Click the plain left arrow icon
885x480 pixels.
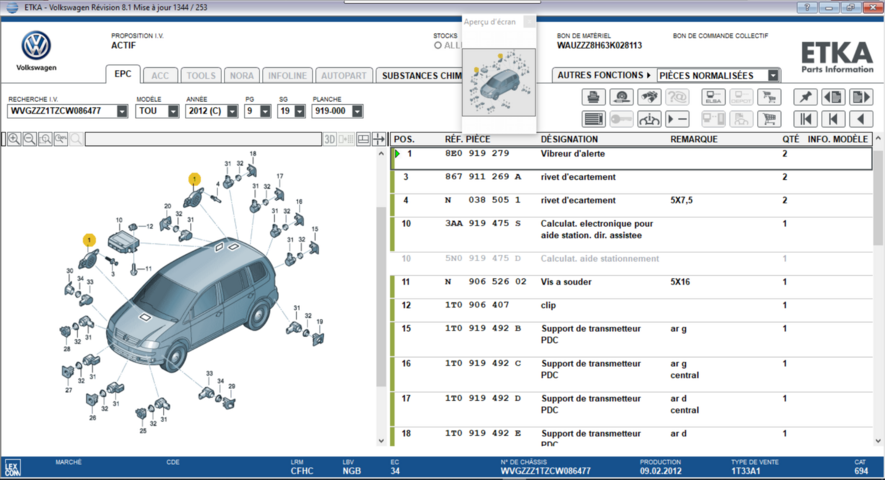point(861,119)
